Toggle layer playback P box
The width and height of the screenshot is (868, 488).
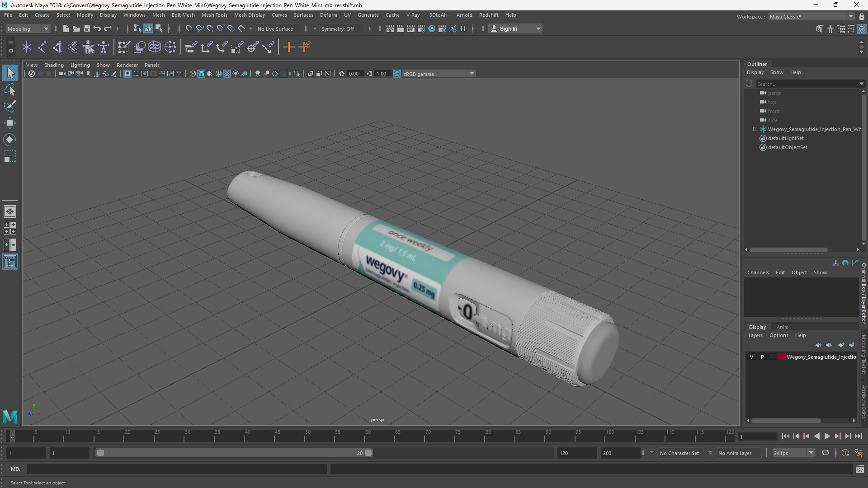(x=762, y=357)
